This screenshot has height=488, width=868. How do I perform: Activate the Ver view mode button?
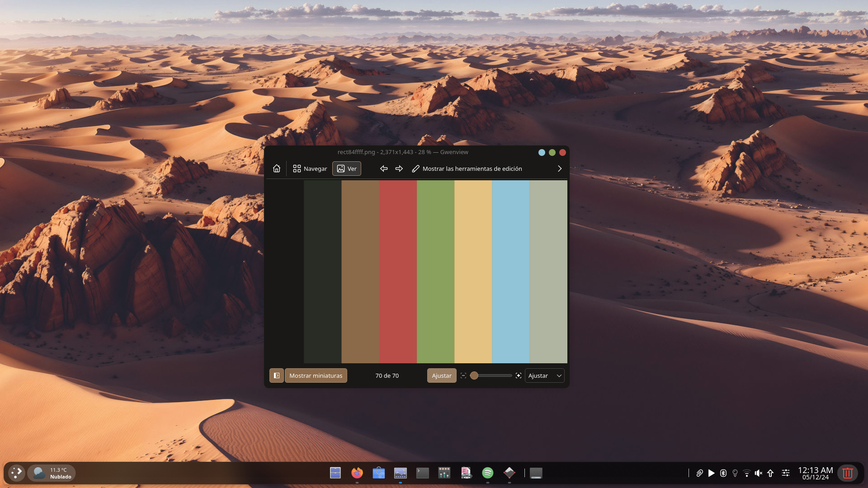pyautogui.click(x=347, y=169)
